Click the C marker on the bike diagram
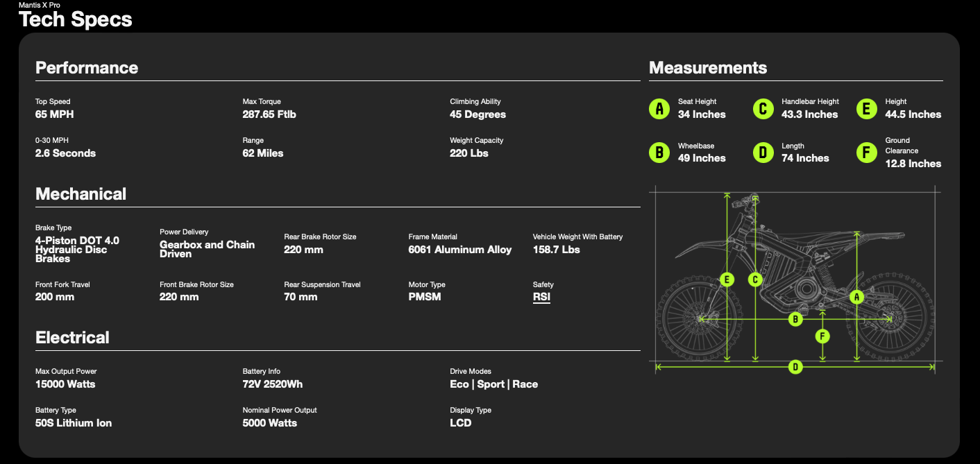Screen dimensions: 980x464 pos(756,280)
